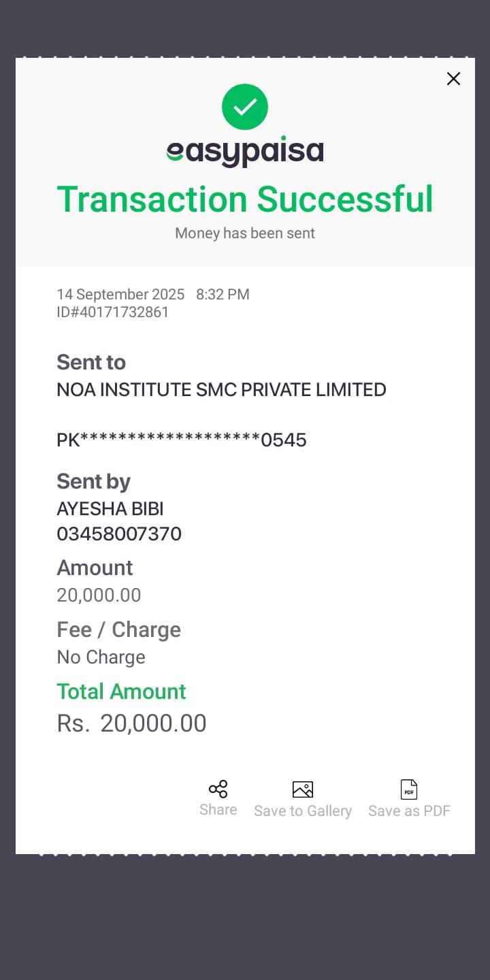The width and height of the screenshot is (490, 980).
Task: Click the transaction ID number
Action: (113, 312)
